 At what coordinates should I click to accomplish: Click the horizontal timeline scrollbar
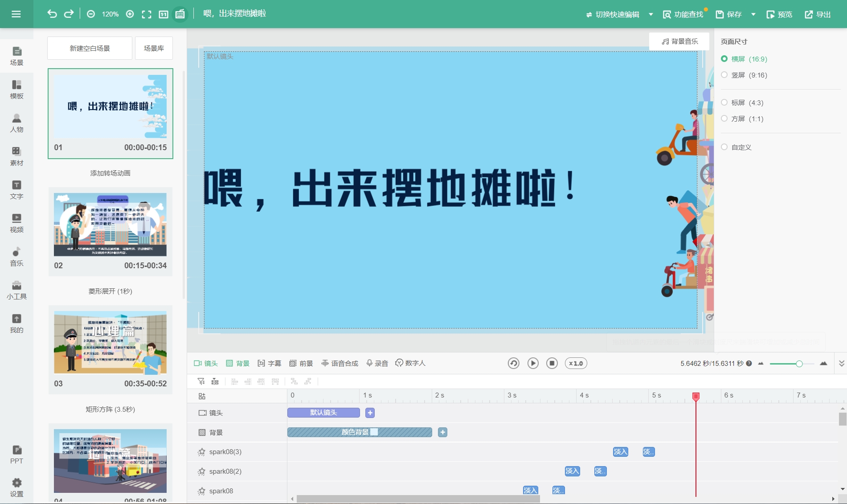418,499
